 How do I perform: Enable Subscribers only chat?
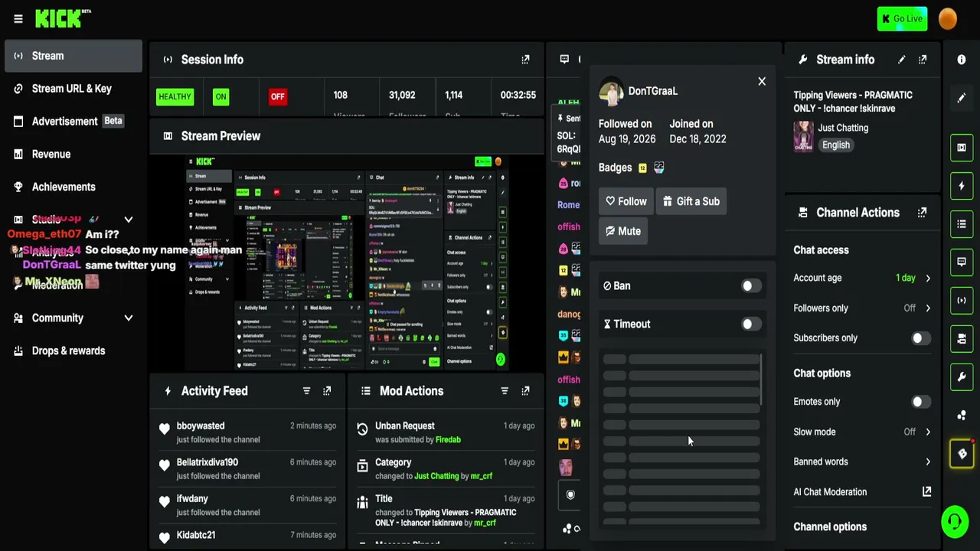pyautogui.click(x=921, y=338)
